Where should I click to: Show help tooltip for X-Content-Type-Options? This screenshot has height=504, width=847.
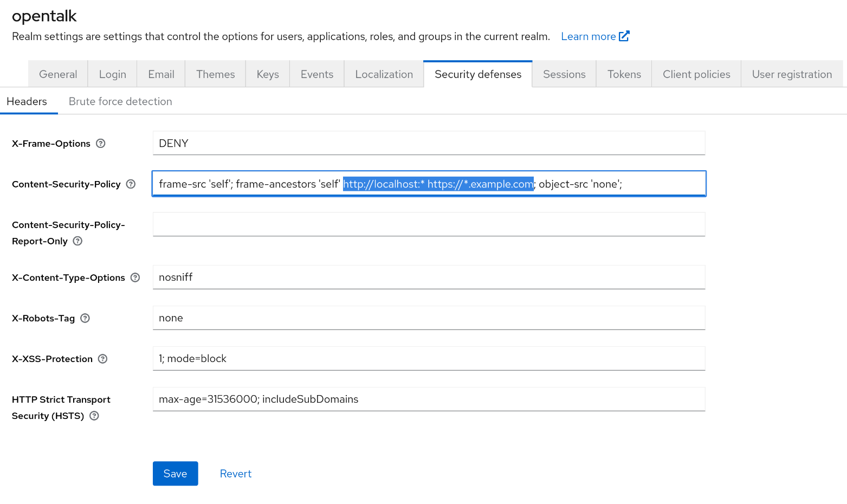coord(135,277)
